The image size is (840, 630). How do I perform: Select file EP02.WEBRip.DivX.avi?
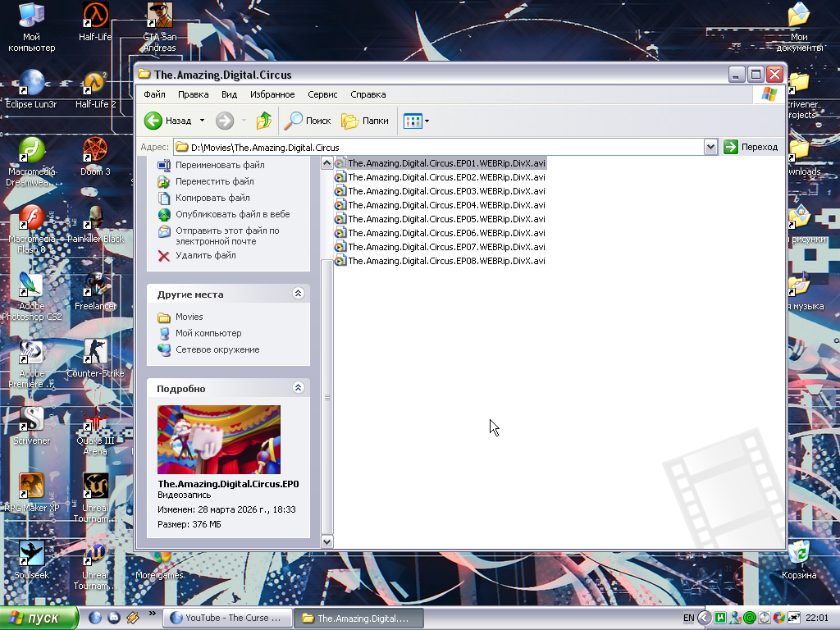point(440,177)
